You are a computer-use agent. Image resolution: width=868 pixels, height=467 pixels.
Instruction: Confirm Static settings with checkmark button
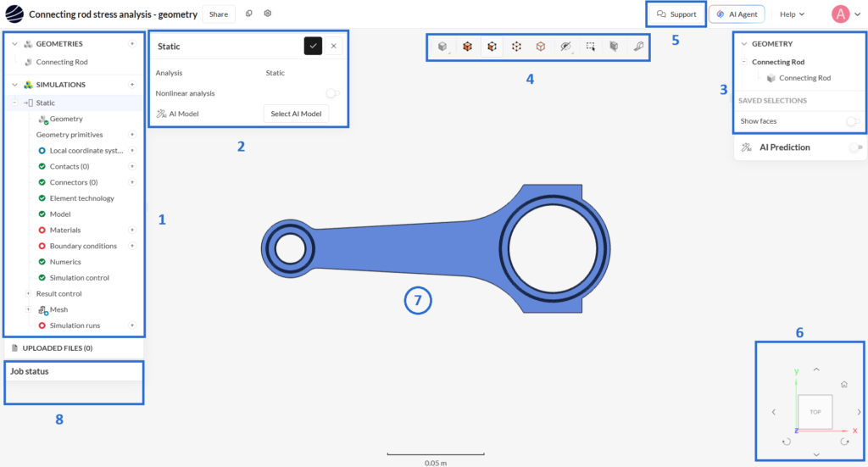[313, 46]
